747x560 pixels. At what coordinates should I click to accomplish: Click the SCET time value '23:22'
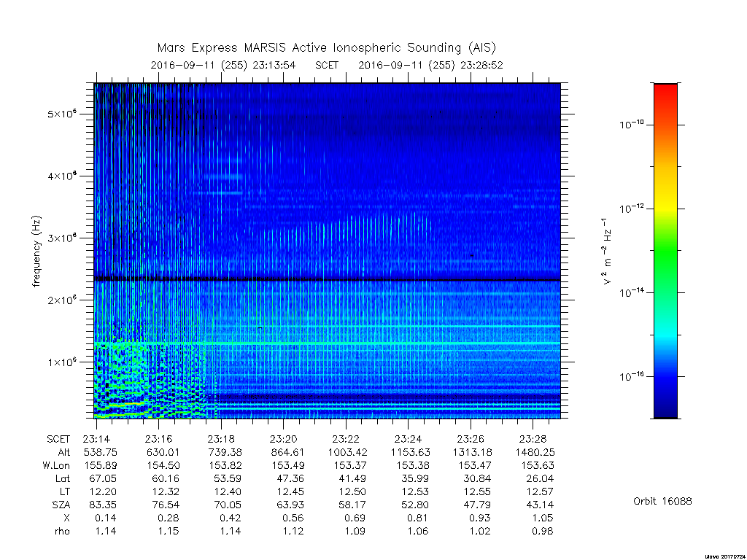[x=346, y=439]
